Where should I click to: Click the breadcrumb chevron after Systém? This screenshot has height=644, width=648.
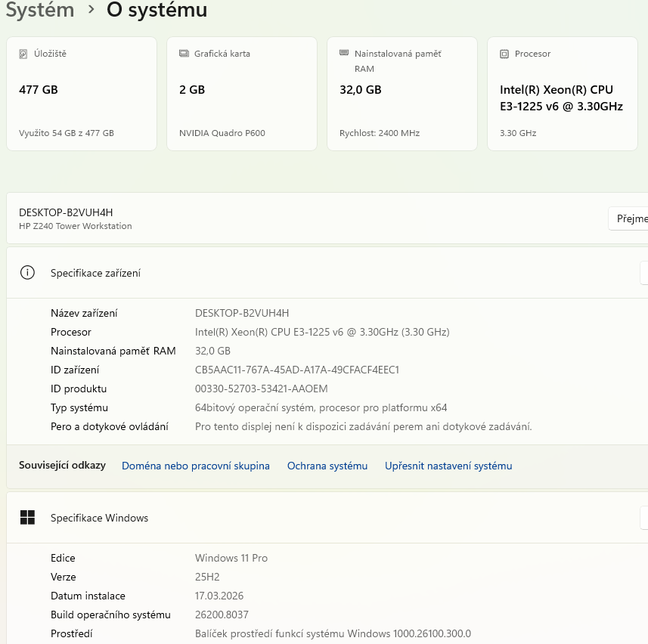click(x=90, y=11)
